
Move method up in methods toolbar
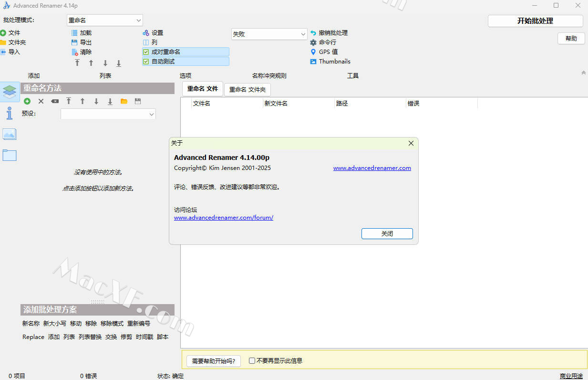coord(83,101)
